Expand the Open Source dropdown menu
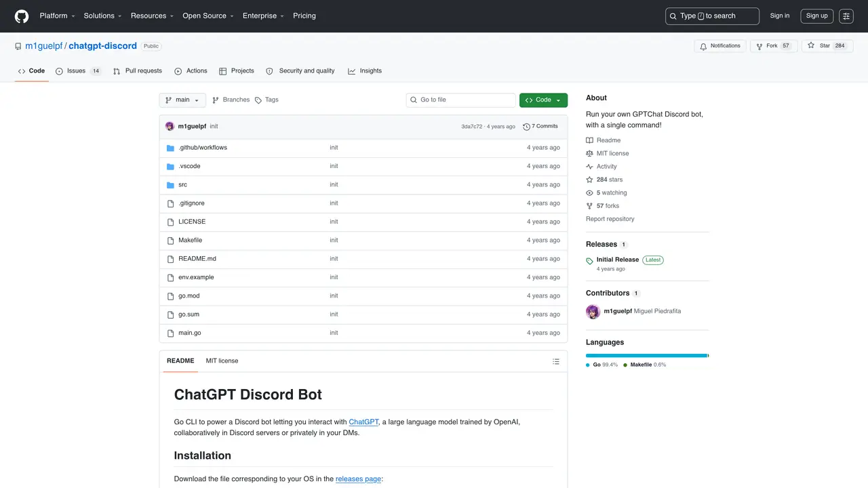Viewport: 868px width, 488px height. [x=208, y=16]
